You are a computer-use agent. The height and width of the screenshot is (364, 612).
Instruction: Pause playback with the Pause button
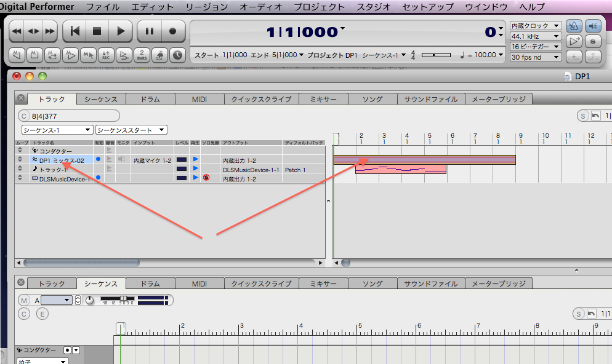pyautogui.click(x=150, y=31)
